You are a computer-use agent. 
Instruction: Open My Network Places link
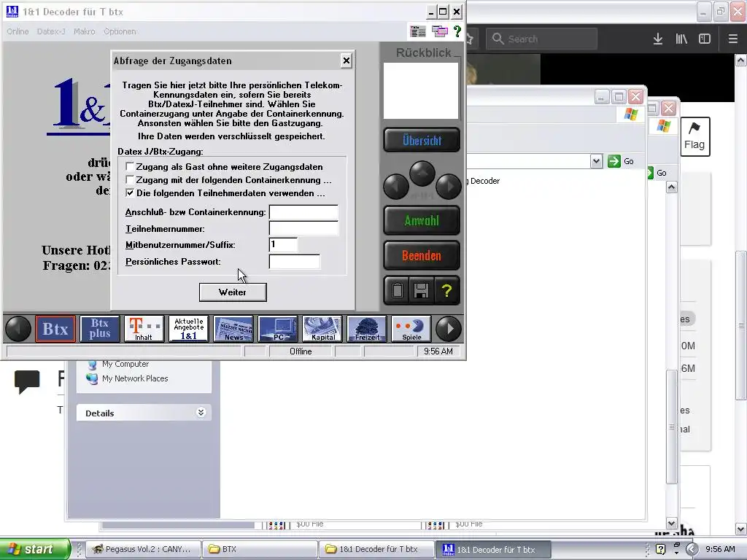[x=135, y=378]
